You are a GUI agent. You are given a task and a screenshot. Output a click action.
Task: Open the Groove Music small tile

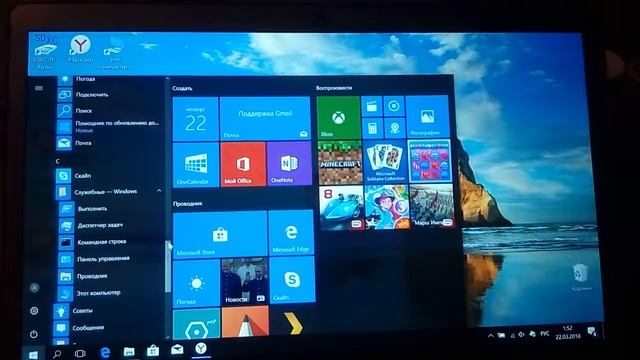(x=394, y=106)
